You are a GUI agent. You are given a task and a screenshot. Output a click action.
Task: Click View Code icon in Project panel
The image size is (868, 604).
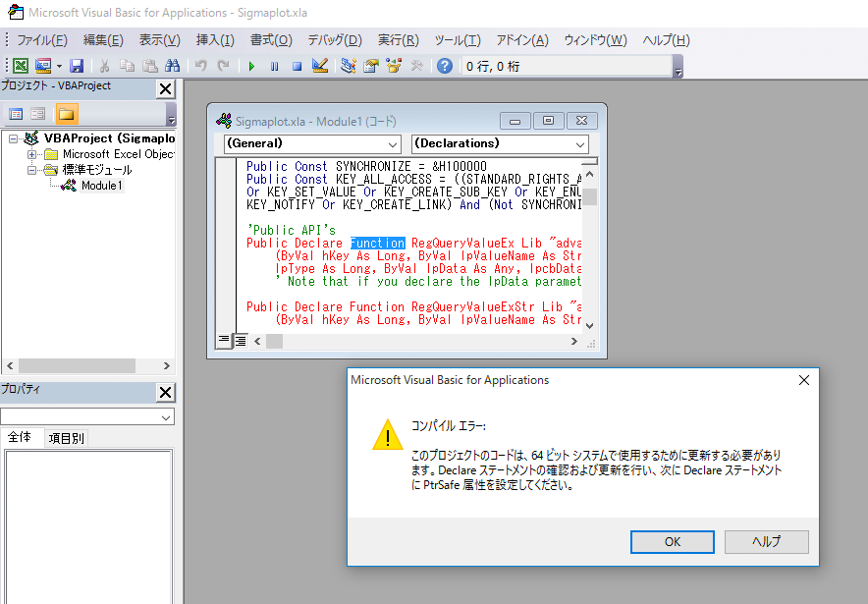pos(16,115)
